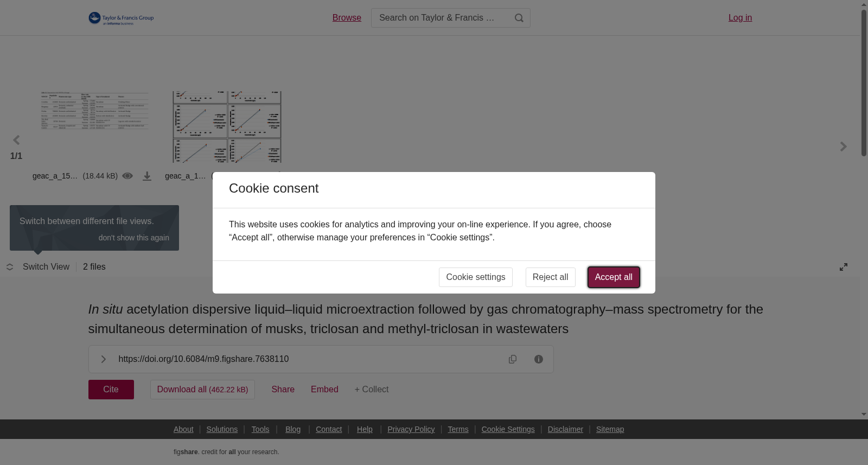This screenshot has height=465, width=868.
Task: Open the Tools footer link
Action: 260,429
